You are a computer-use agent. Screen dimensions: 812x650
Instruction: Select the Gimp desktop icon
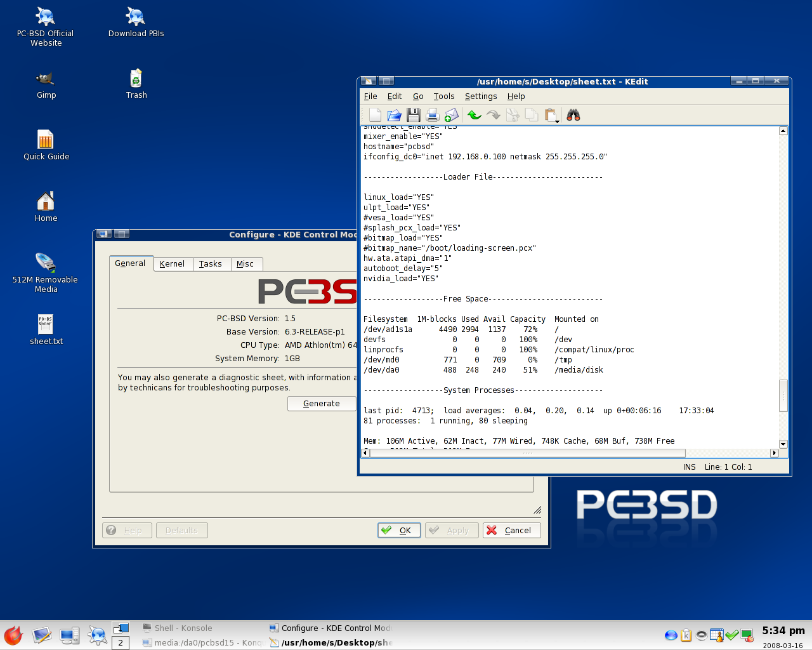[46, 84]
